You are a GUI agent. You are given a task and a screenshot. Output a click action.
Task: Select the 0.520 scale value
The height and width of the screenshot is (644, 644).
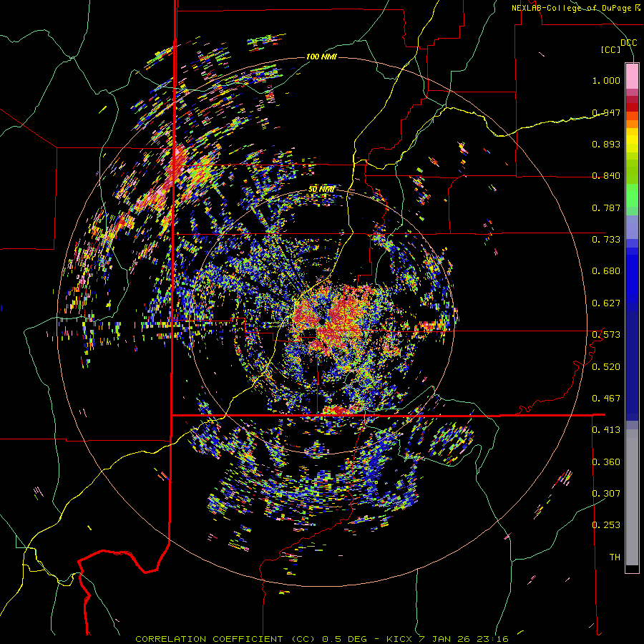(606, 367)
